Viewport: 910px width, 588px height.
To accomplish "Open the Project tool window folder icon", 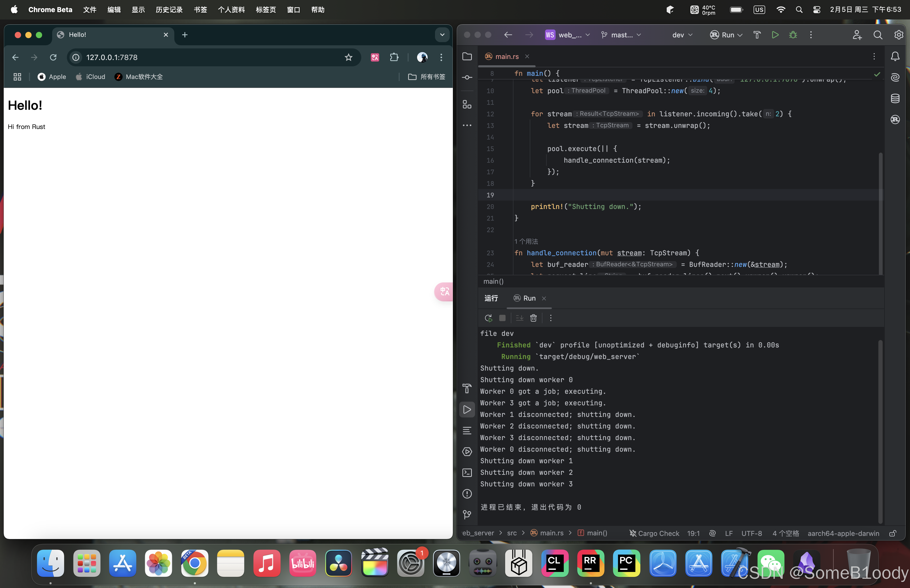I will tap(467, 57).
